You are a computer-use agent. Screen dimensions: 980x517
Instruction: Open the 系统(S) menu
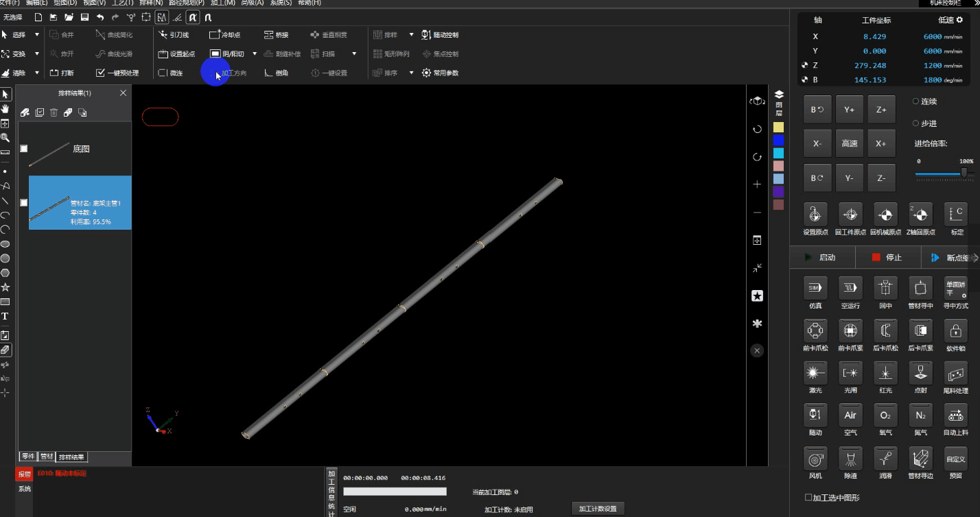tap(281, 3)
